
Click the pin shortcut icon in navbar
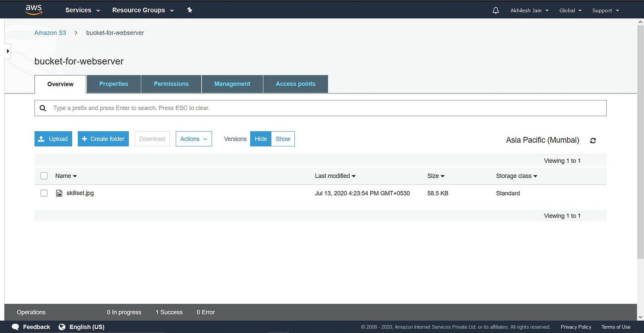click(190, 10)
